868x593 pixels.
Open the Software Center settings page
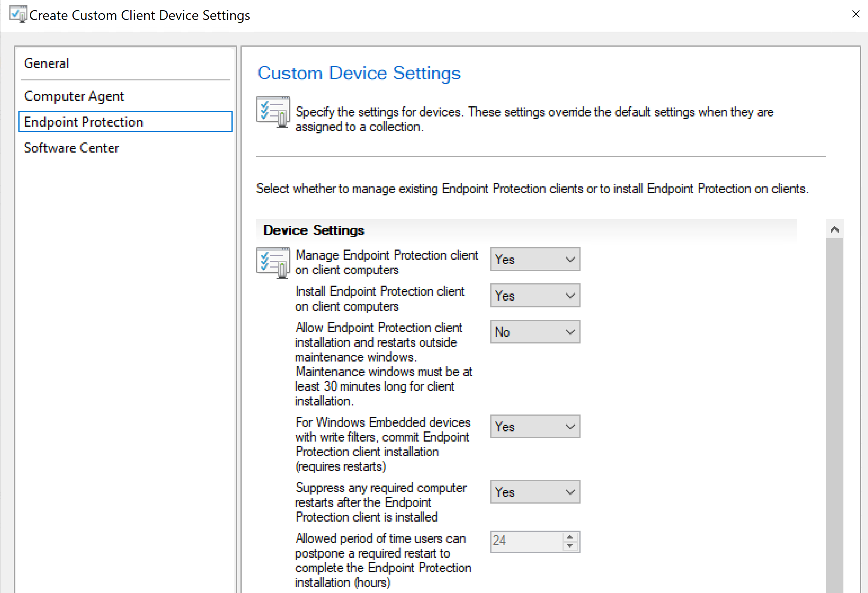click(71, 148)
